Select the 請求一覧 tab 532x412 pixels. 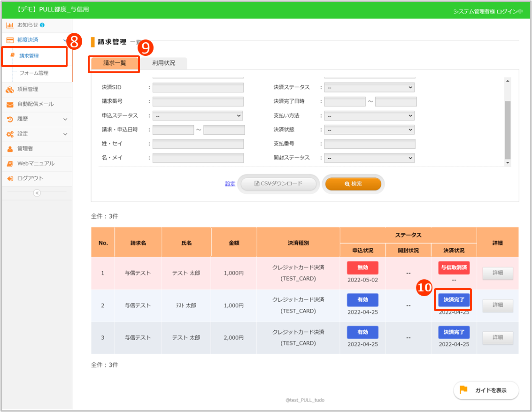click(x=115, y=63)
